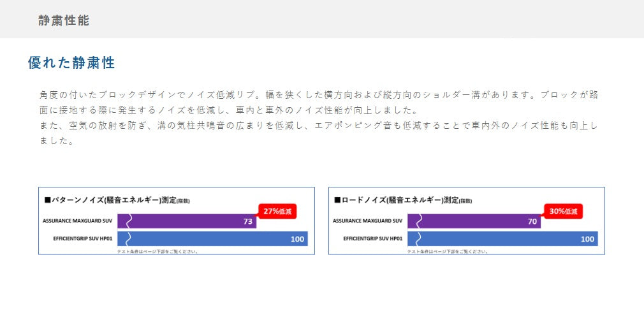
Task: Click ASSURANCE MAXGUARD SUV label in road noise chart
Action: point(367,221)
